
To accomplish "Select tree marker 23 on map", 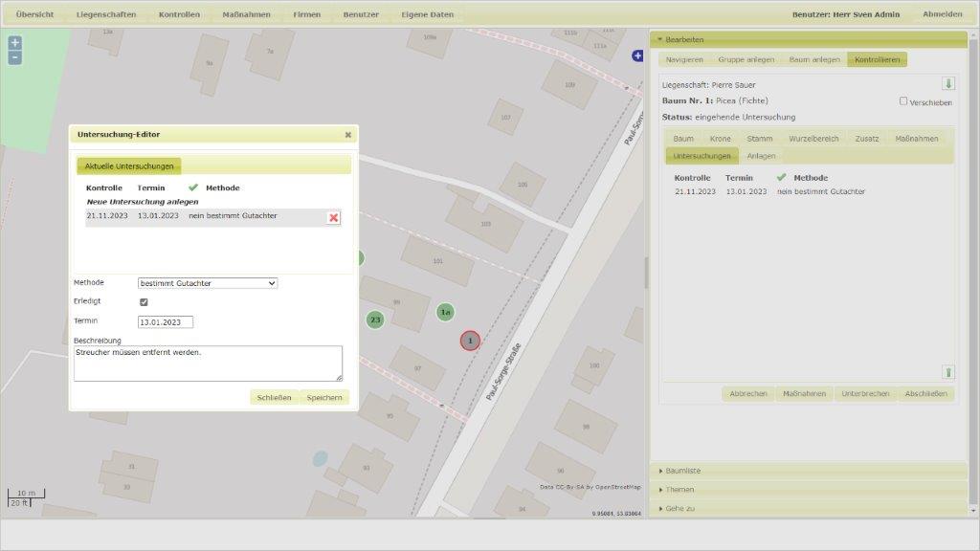I will pyautogui.click(x=375, y=320).
